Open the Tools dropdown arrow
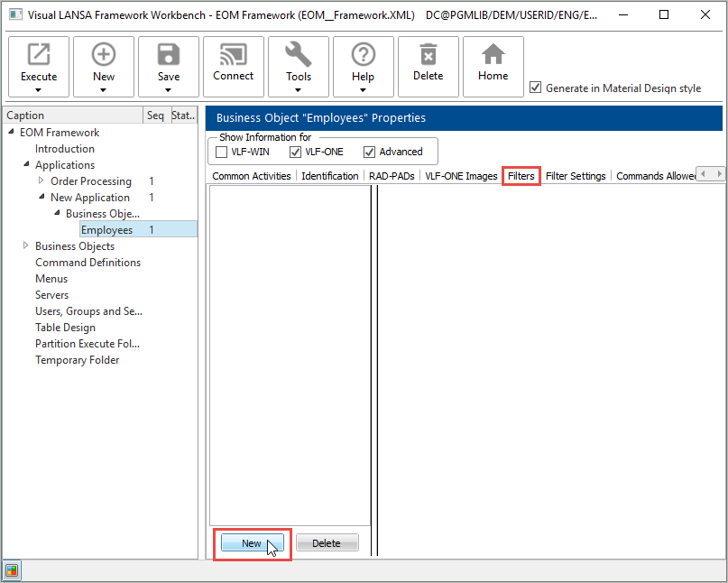 tap(298, 90)
